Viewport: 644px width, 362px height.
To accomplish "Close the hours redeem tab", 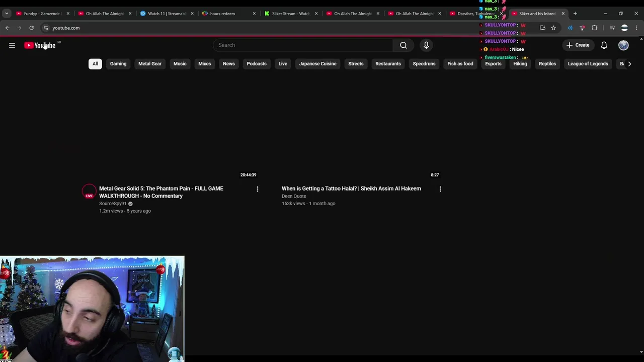I will pyautogui.click(x=254, y=14).
